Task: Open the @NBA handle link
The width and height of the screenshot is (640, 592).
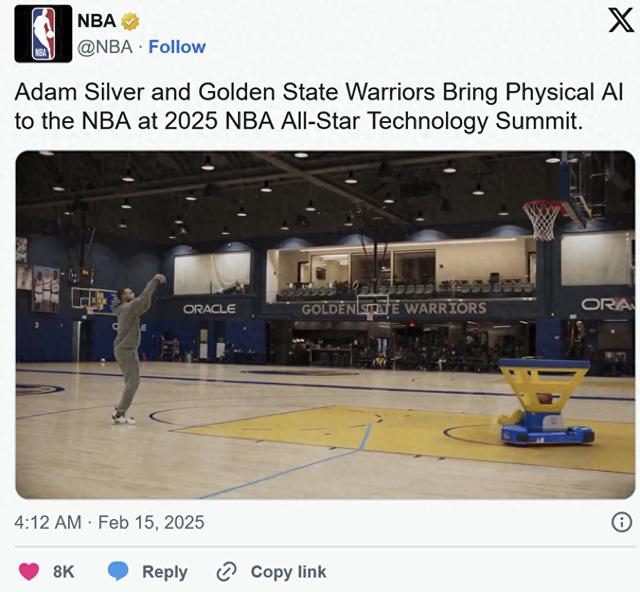Action: coord(106,47)
